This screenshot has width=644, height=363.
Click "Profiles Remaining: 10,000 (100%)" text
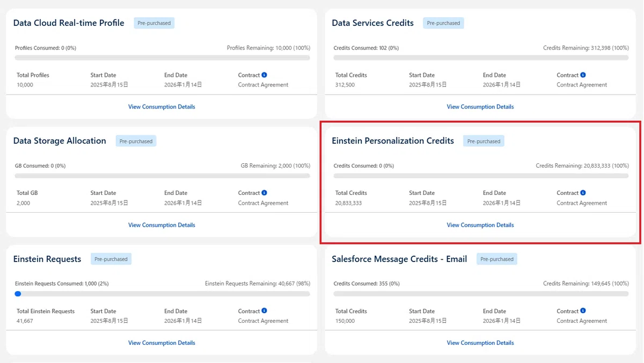(268, 48)
